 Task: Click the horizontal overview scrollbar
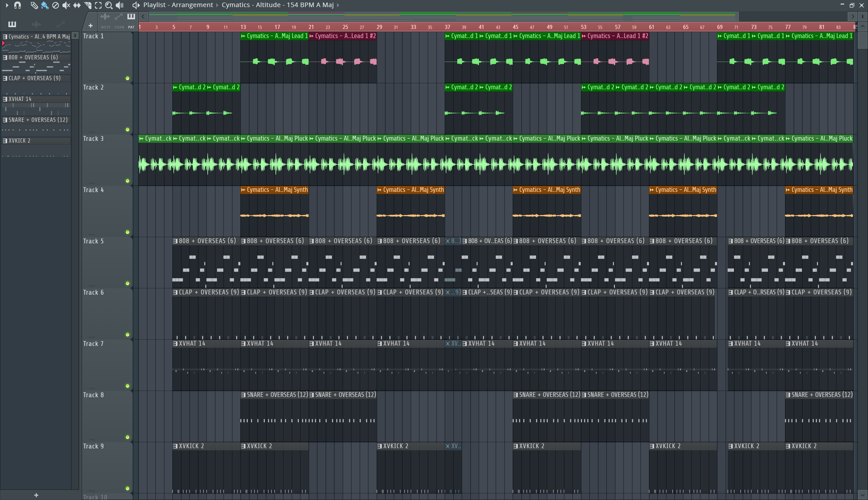click(x=443, y=16)
